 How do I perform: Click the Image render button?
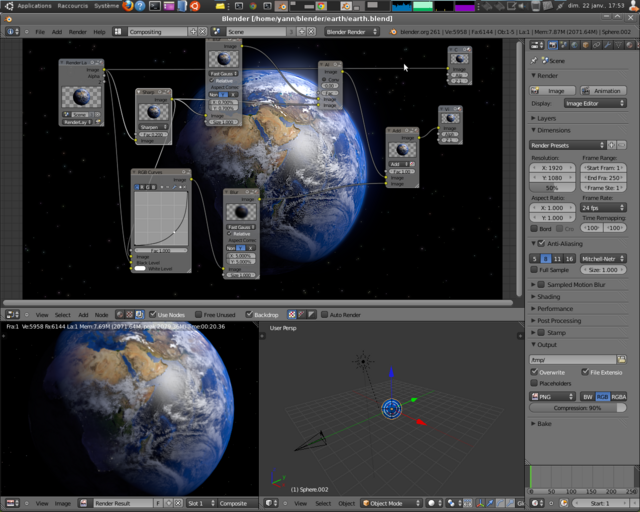pyautogui.click(x=552, y=91)
